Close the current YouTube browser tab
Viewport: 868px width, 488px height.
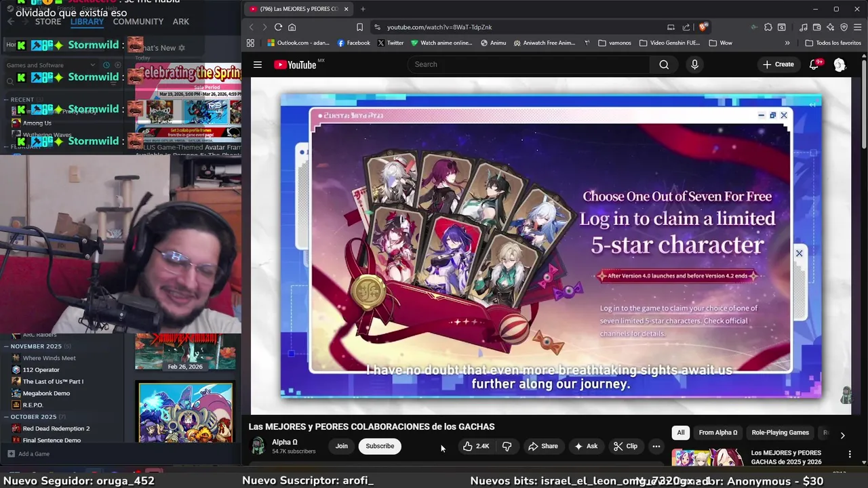coord(346,9)
